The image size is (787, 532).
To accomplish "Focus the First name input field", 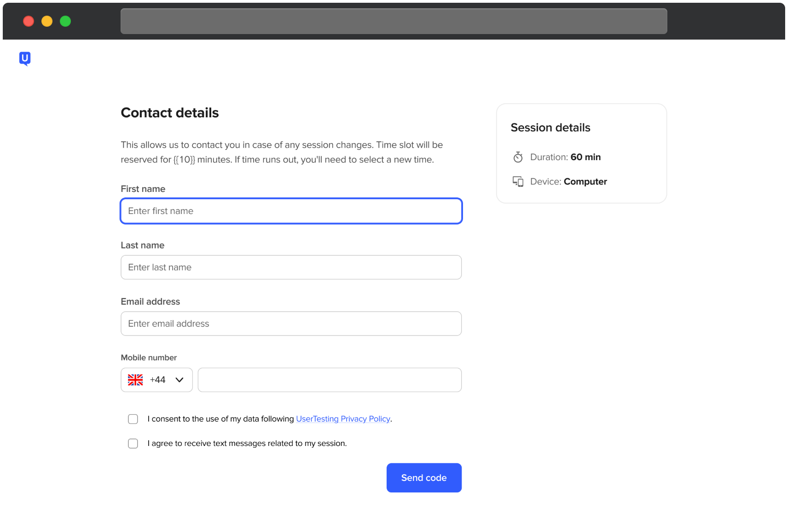I will 291,211.
